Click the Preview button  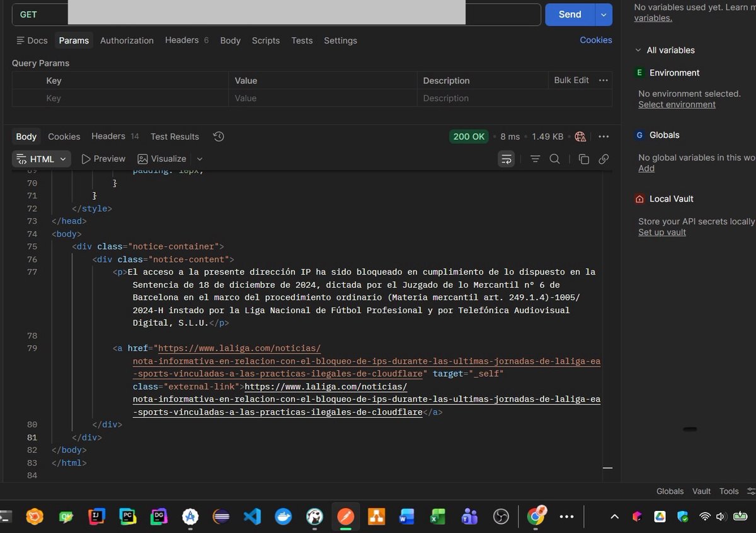tap(103, 159)
